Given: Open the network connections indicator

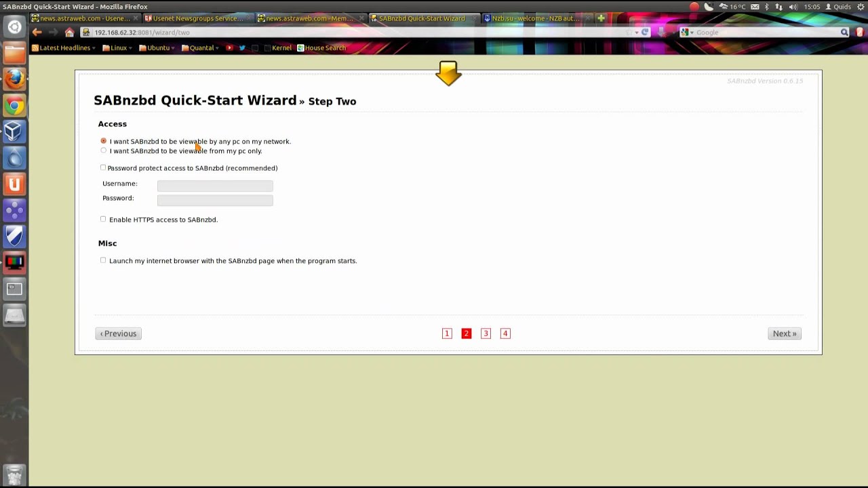Looking at the screenshot, I should coord(778,7).
